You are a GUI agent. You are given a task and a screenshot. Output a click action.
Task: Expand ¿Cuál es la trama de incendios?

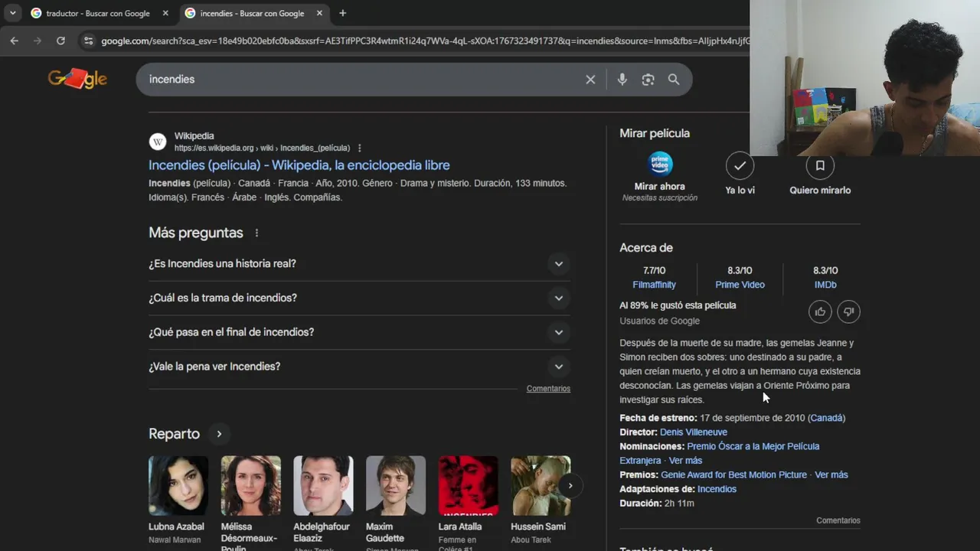pyautogui.click(x=359, y=298)
